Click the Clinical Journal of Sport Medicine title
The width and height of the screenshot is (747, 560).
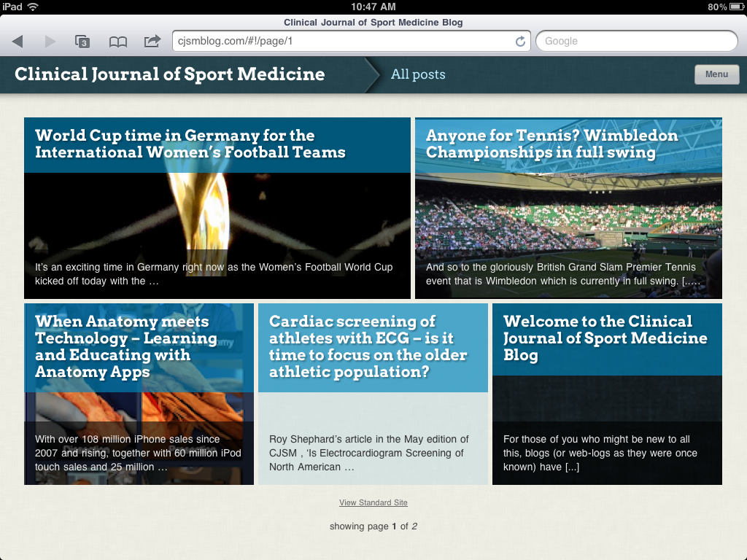point(169,74)
